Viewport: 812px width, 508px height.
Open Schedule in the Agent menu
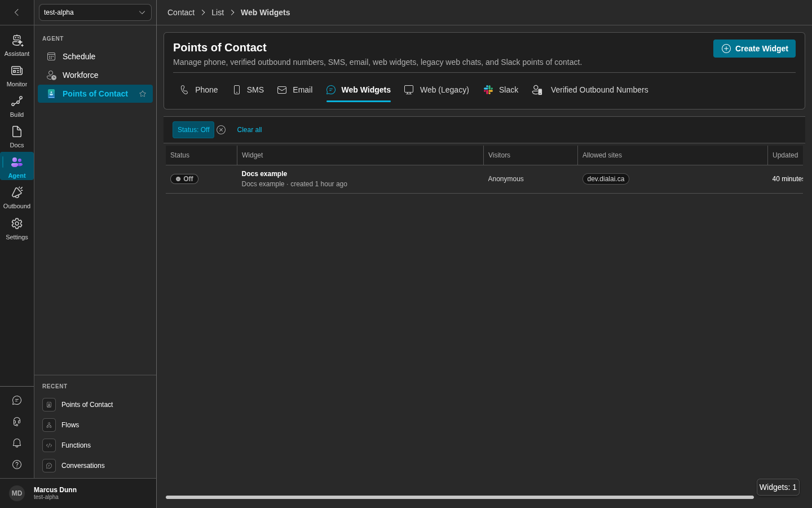point(95,56)
